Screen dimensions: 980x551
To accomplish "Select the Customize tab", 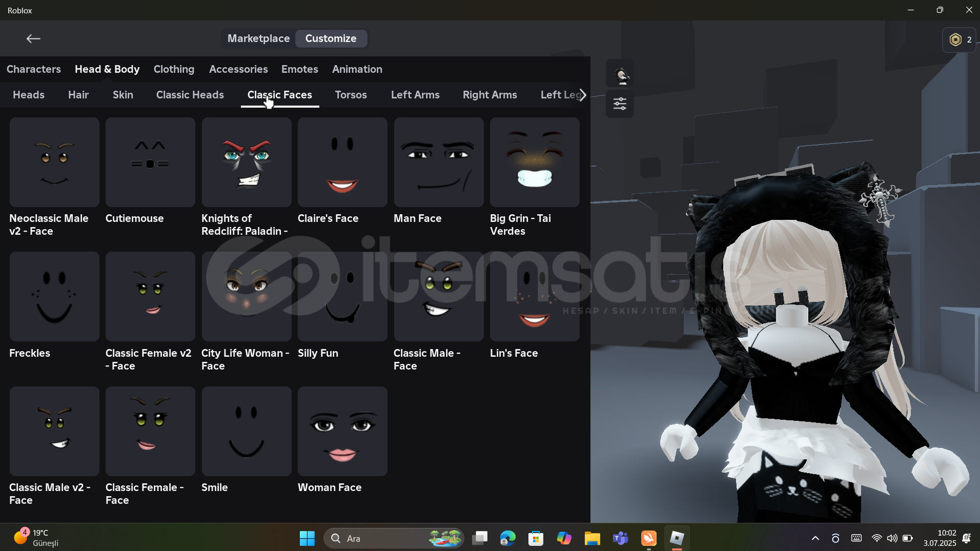I will pyautogui.click(x=331, y=38).
